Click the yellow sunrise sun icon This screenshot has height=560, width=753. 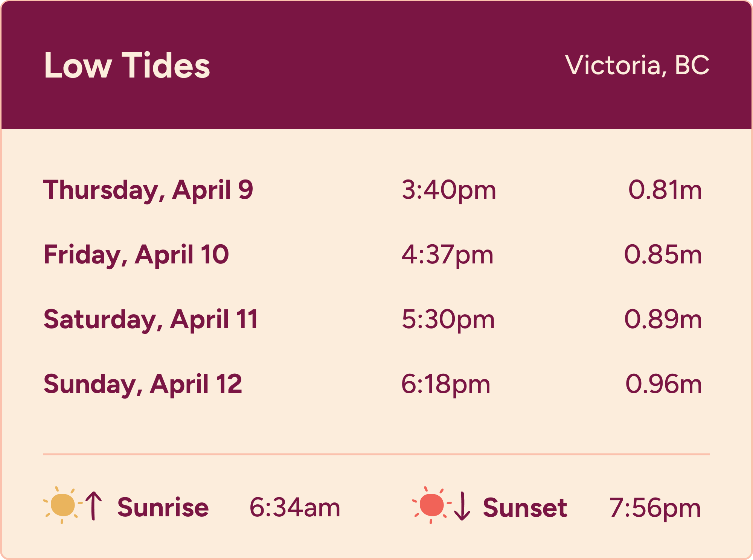point(62,505)
